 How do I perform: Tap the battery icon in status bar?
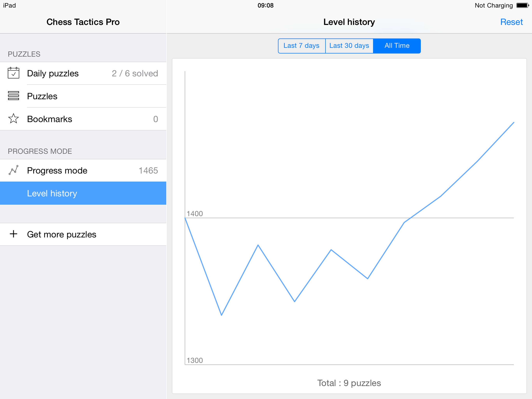point(522,5)
